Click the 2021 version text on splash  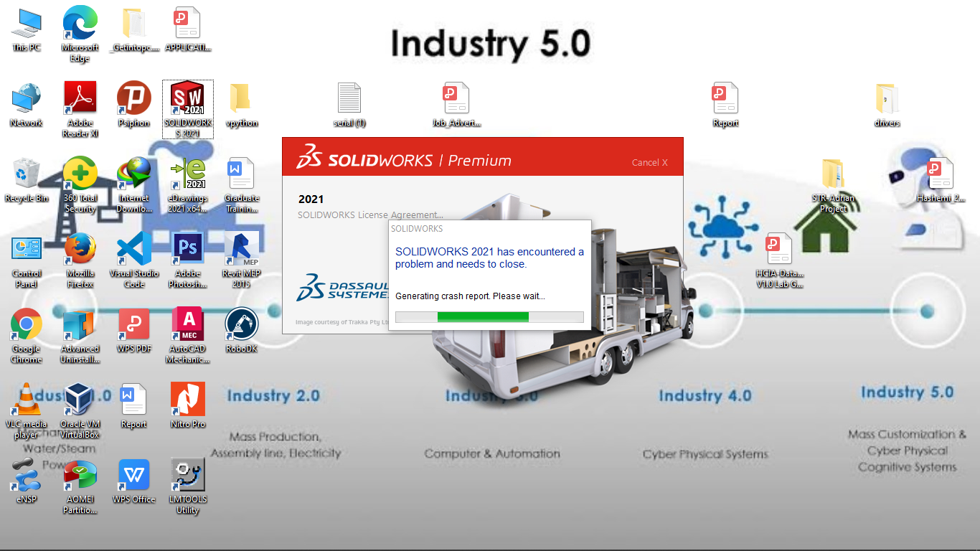click(311, 199)
